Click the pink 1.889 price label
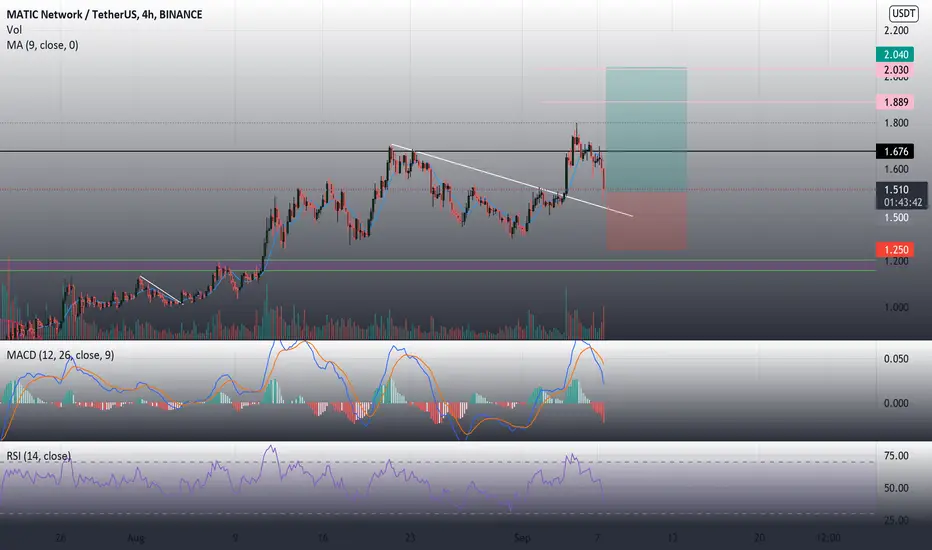 click(895, 102)
